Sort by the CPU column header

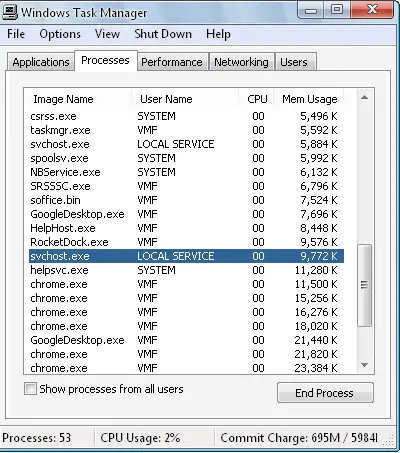(x=257, y=99)
